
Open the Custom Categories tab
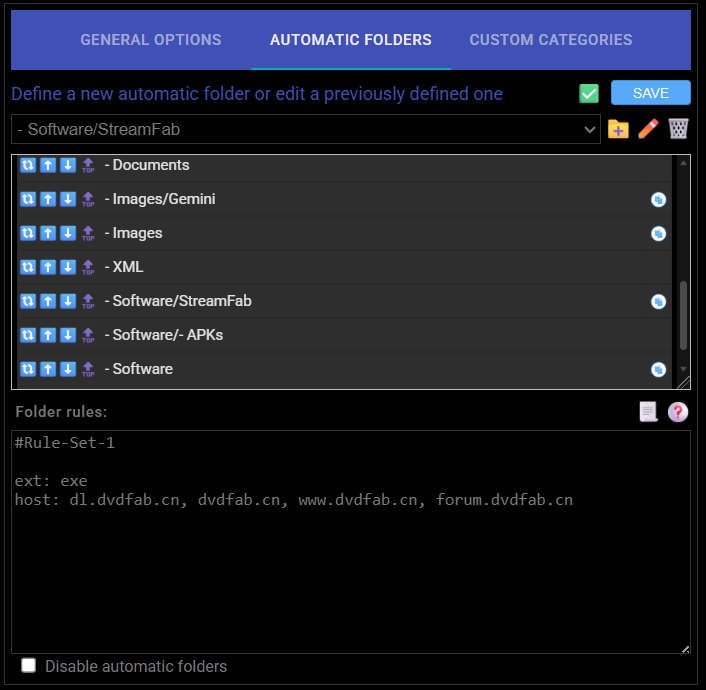pyautogui.click(x=551, y=40)
